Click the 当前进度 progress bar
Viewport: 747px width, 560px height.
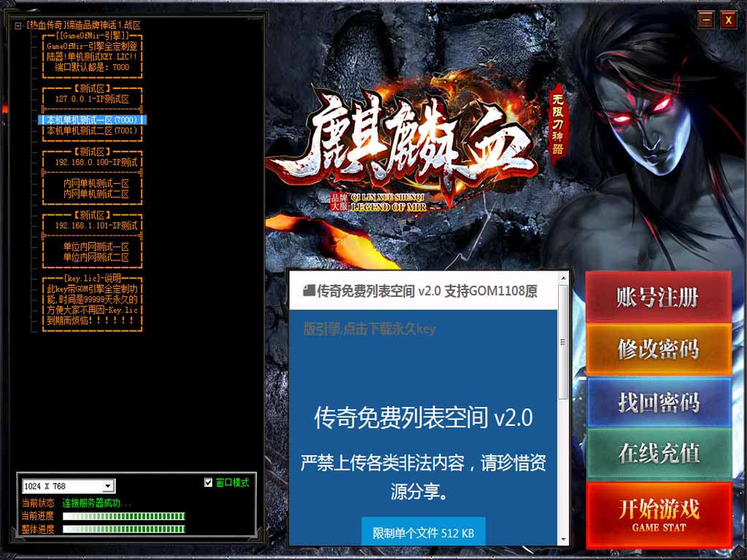pos(124,516)
